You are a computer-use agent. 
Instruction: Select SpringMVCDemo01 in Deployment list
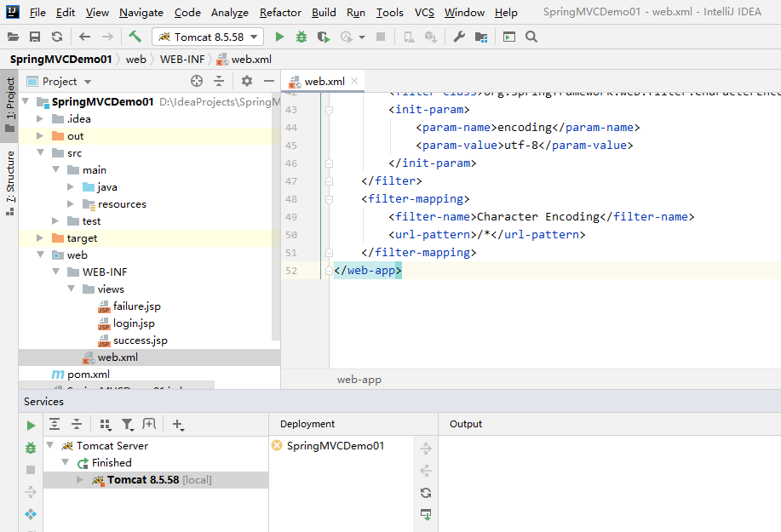pos(335,445)
